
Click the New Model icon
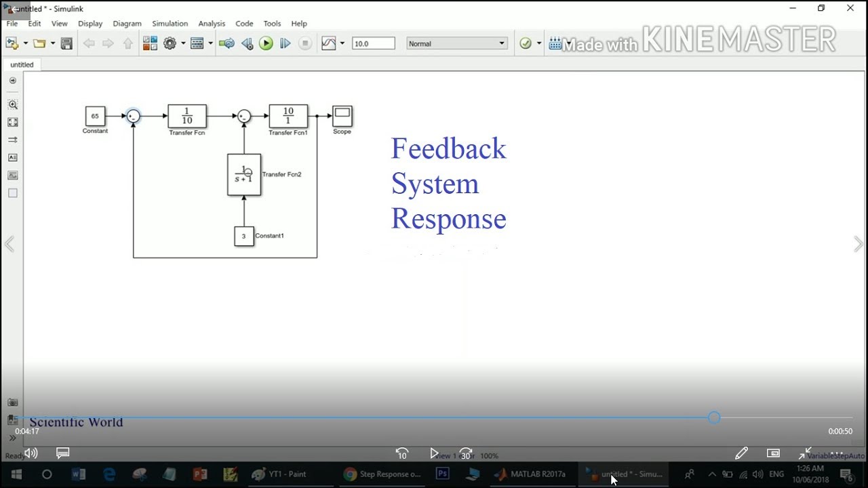coord(12,43)
